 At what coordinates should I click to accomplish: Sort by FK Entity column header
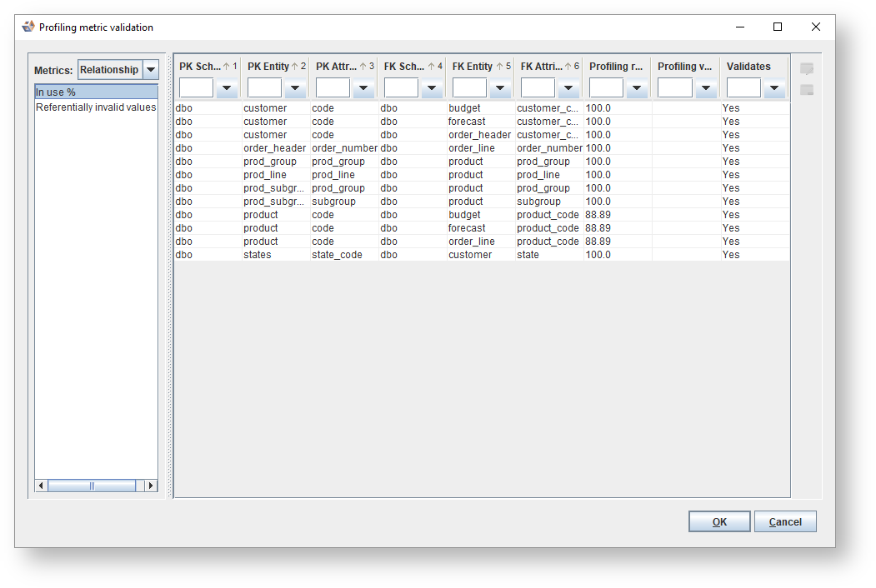481,67
